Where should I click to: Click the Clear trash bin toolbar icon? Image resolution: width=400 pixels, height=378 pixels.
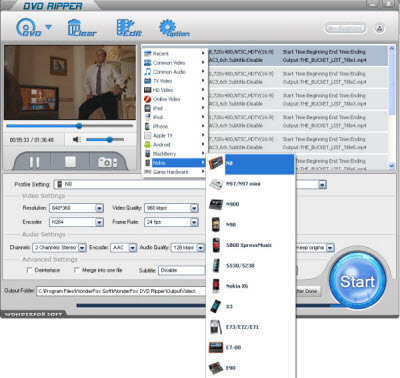coord(82,28)
